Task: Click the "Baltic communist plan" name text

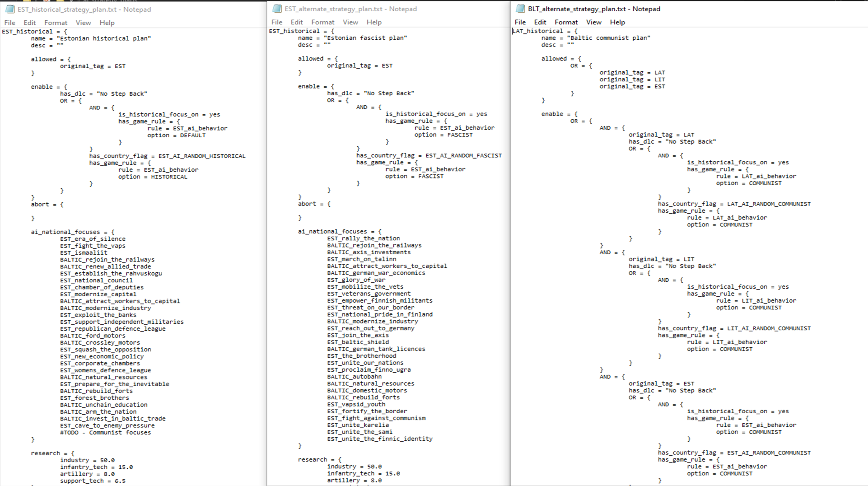Action: 608,38
